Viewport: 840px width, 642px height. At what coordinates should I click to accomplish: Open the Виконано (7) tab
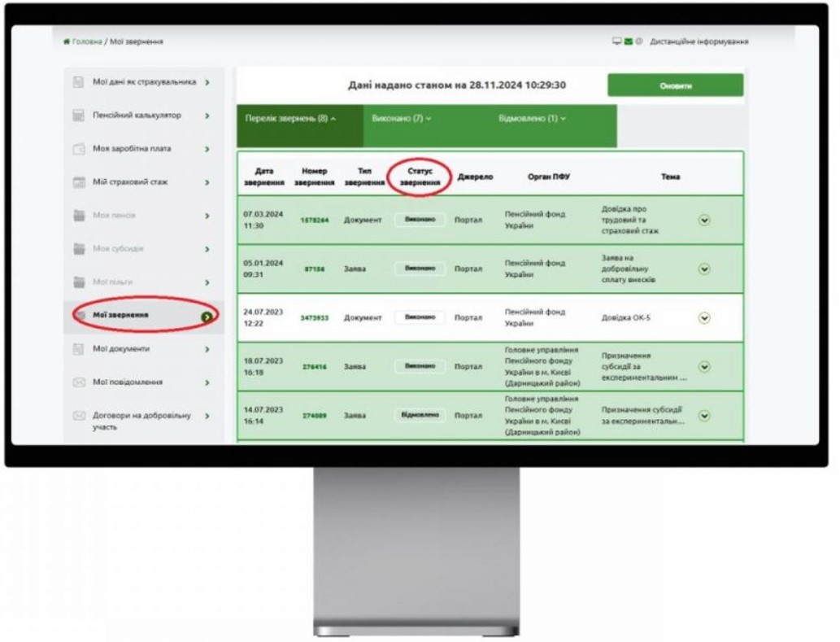(x=401, y=119)
